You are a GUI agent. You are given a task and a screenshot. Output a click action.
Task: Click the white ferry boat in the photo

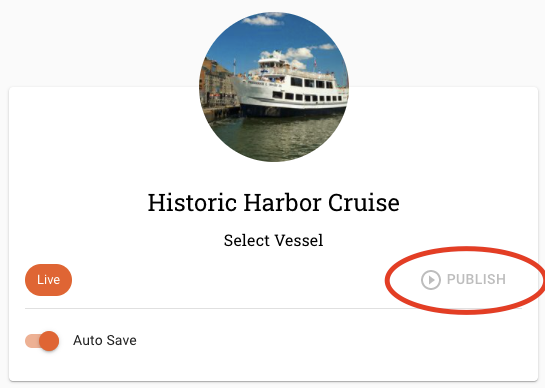coord(292,89)
